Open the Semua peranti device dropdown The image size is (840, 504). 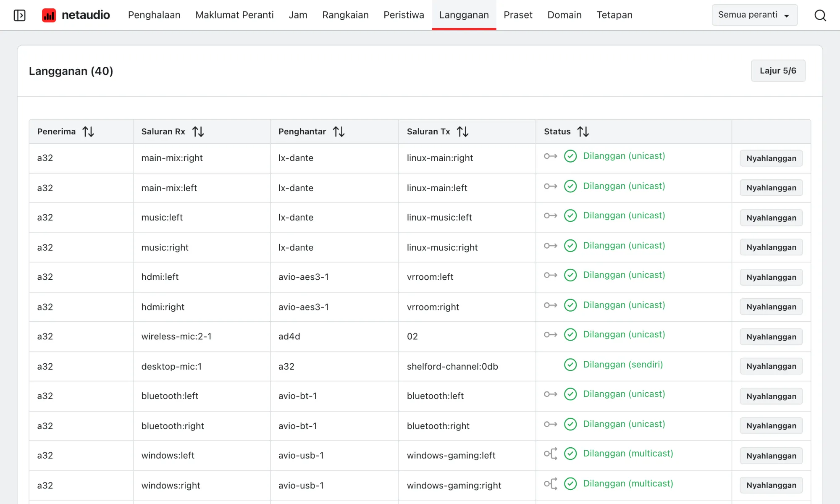click(x=754, y=15)
